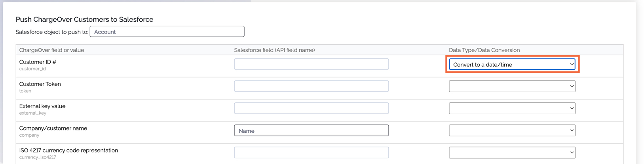644x164 pixels.
Task: Click the Customer Token Salesforce field input
Action: click(x=311, y=86)
